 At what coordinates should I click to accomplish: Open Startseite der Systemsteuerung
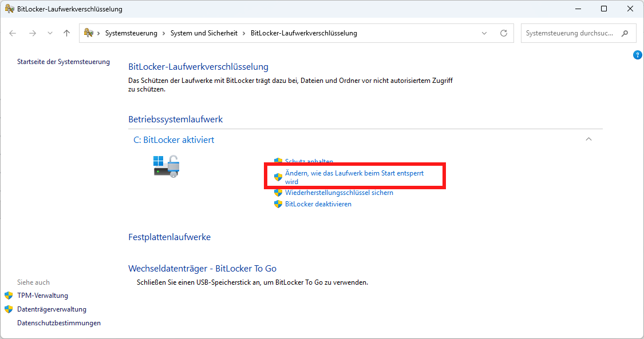pos(63,62)
